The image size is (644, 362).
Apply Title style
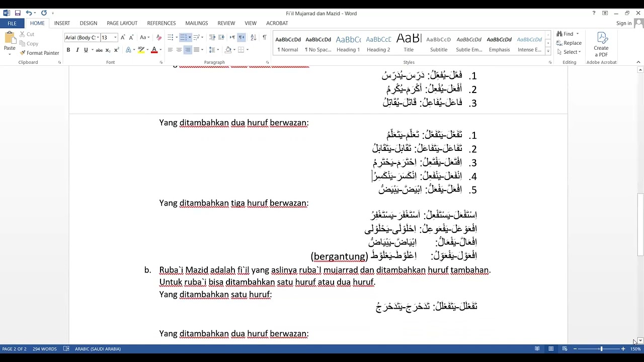409,44
